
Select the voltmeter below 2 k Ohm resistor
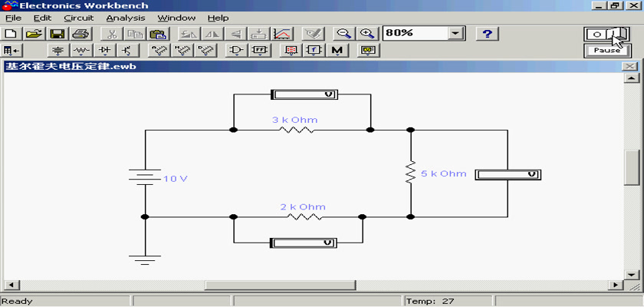pos(304,243)
